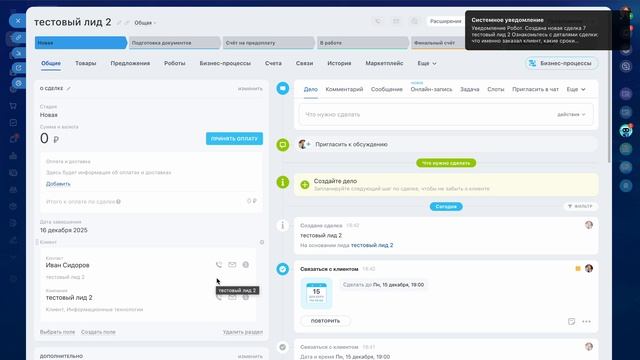Image resolution: width=640 pixels, height=360 pixels.
Task: Open lead link тестовый лид 2 in timeline
Action: click(372, 245)
